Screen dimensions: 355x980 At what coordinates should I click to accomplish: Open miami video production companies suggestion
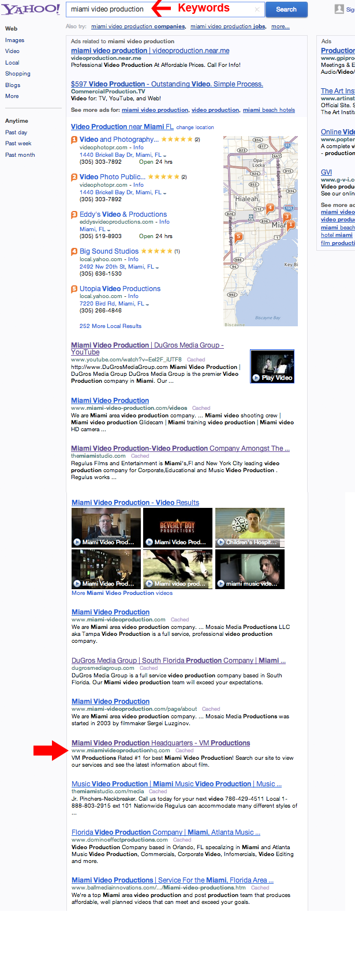tap(139, 27)
